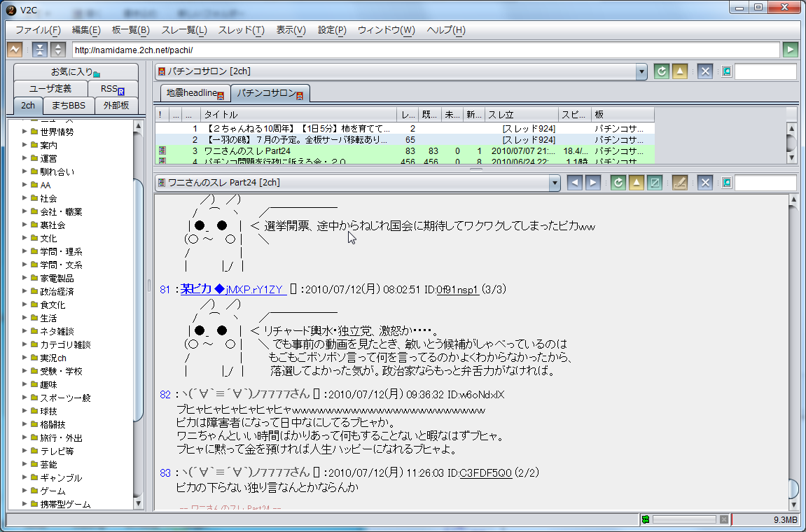Image resolution: width=806 pixels, height=532 pixels.
Task: Toggle the blue pane-collapse icon in top toolbar
Action: click(x=40, y=50)
